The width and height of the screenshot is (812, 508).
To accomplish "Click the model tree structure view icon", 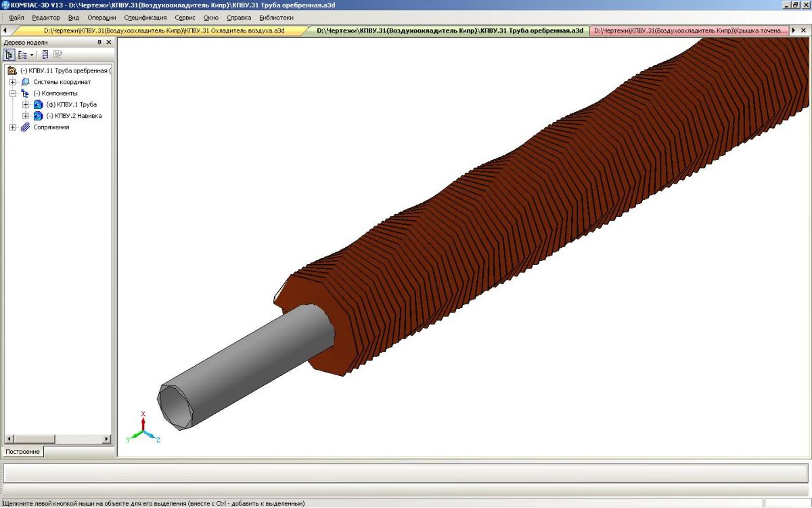I will click(9, 55).
